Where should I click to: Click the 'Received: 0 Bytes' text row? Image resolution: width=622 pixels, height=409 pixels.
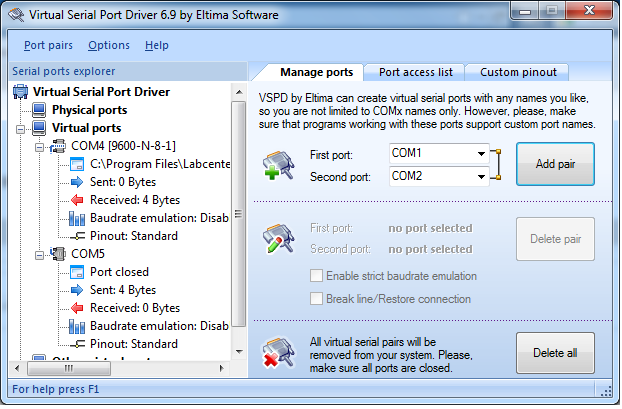pyautogui.click(x=134, y=308)
